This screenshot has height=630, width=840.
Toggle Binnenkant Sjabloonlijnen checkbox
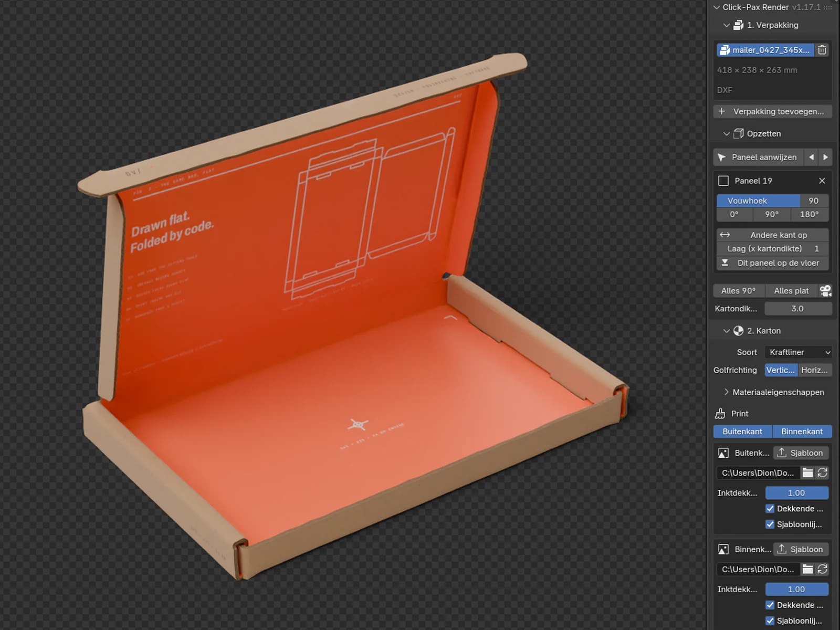click(x=770, y=621)
